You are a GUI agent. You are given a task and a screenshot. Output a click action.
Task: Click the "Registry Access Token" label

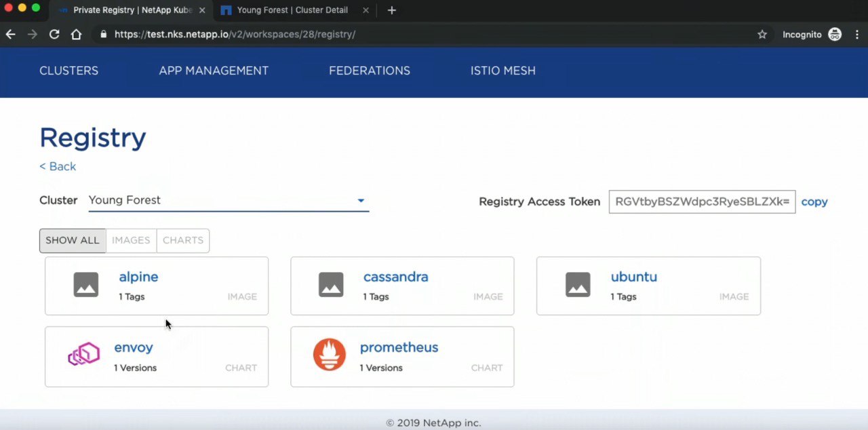click(539, 201)
